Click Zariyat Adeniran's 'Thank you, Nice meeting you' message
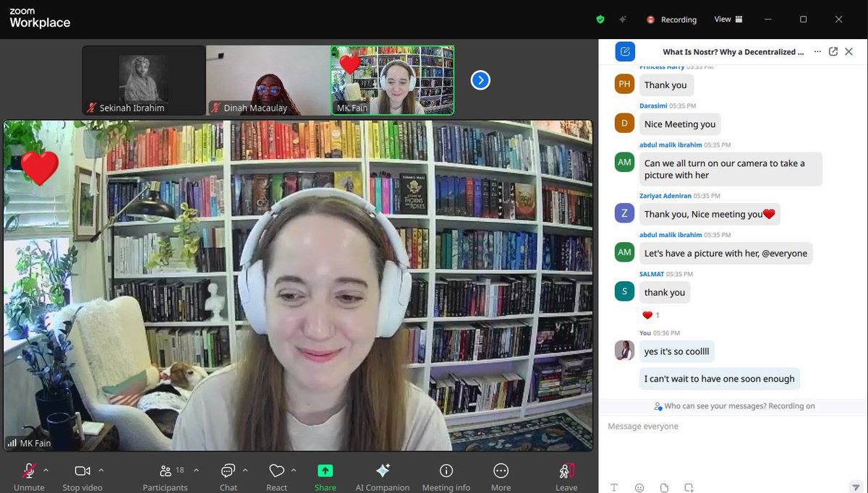The width and height of the screenshot is (868, 493). (x=710, y=214)
